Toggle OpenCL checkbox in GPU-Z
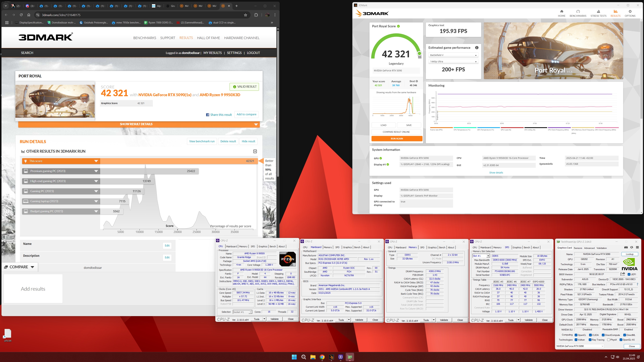The height and width of the screenshot is (362, 644). tap(576, 335)
